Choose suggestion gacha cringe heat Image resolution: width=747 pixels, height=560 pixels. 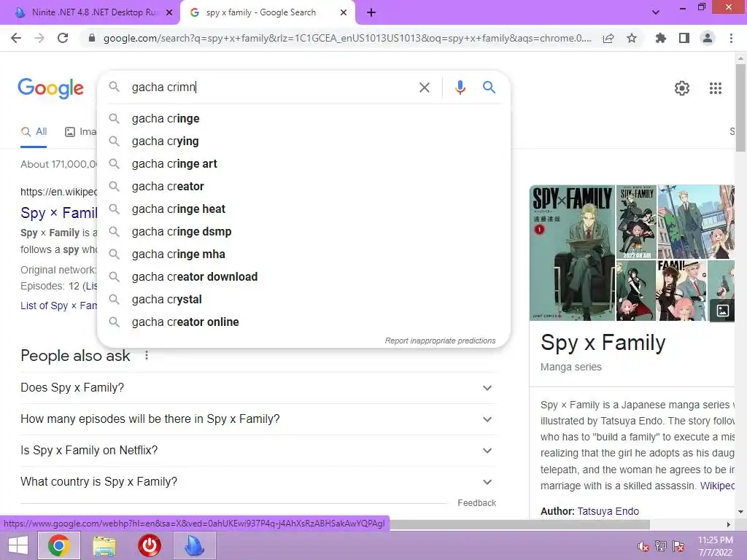pyautogui.click(x=303, y=209)
